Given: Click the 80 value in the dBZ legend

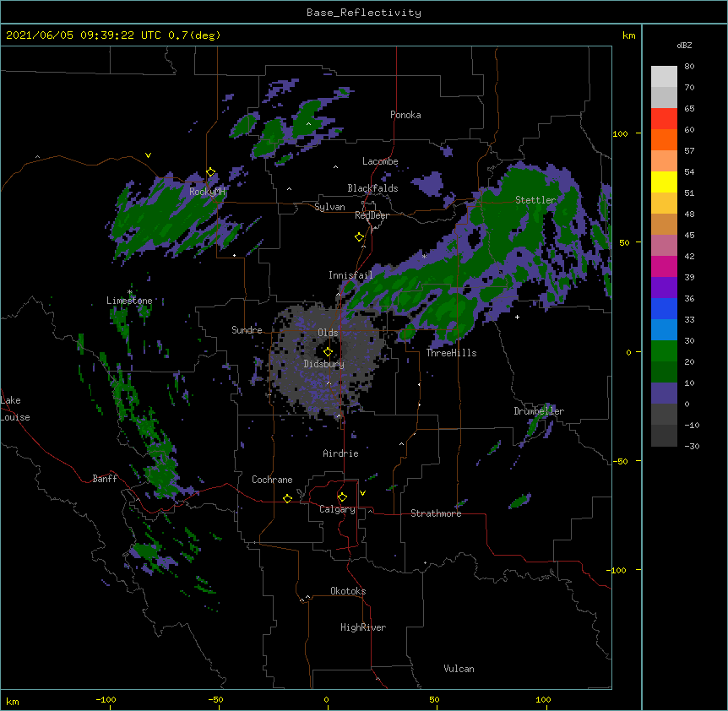Looking at the screenshot, I should pos(689,67).
